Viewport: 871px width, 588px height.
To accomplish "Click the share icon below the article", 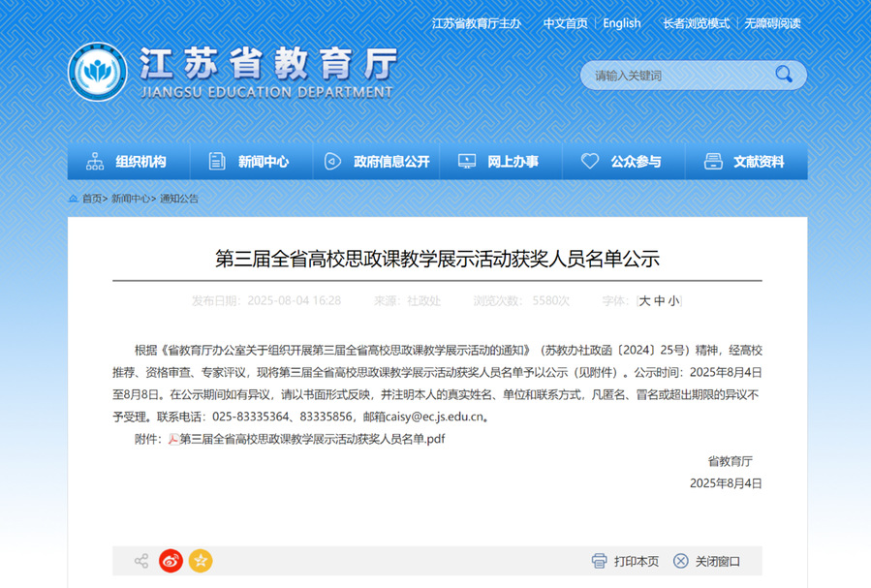I will pos(141,561).
